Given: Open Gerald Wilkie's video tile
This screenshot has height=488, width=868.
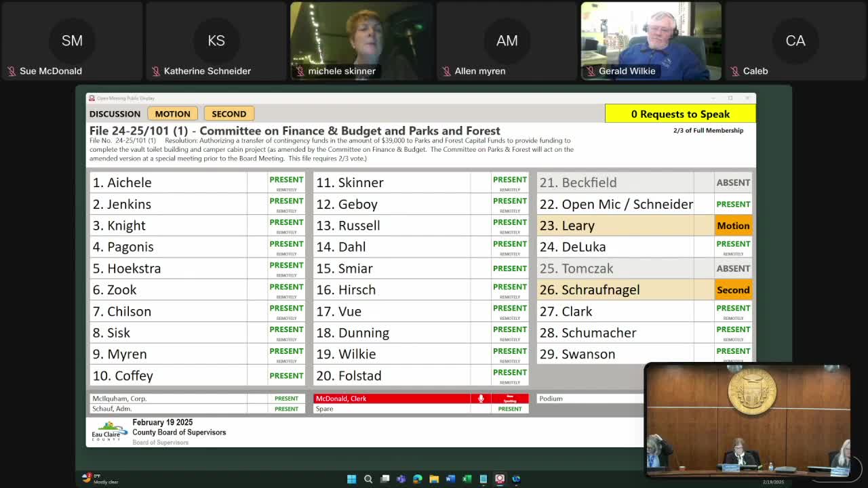Looking at the screenshot, I should coord(651,41).
